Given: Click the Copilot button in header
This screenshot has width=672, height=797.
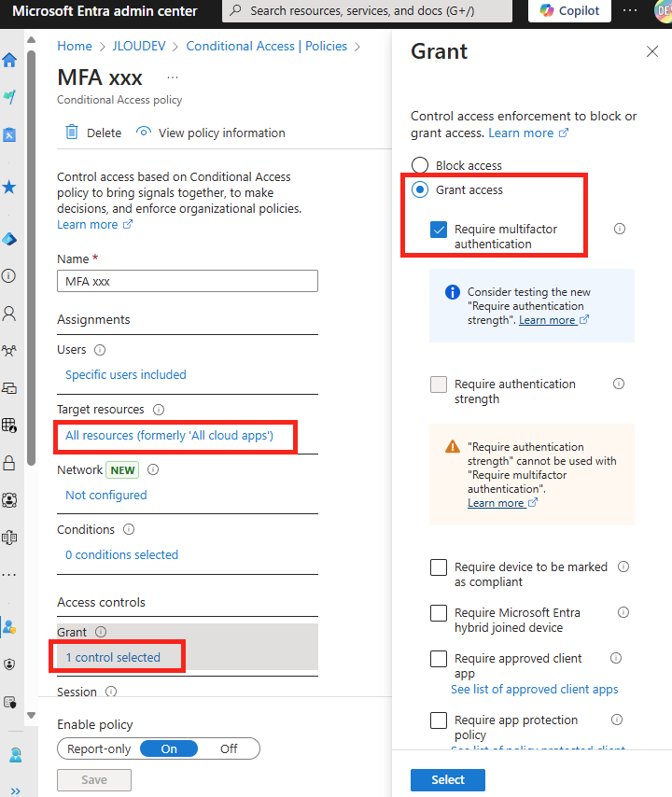Looking at the screenshot, I should [569, 10].
